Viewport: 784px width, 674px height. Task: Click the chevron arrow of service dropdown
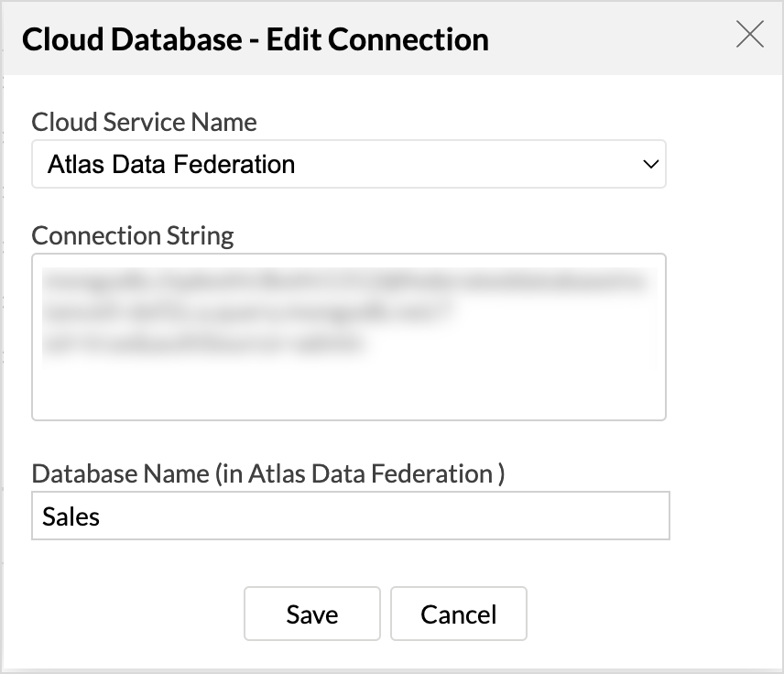coord(650,165)
